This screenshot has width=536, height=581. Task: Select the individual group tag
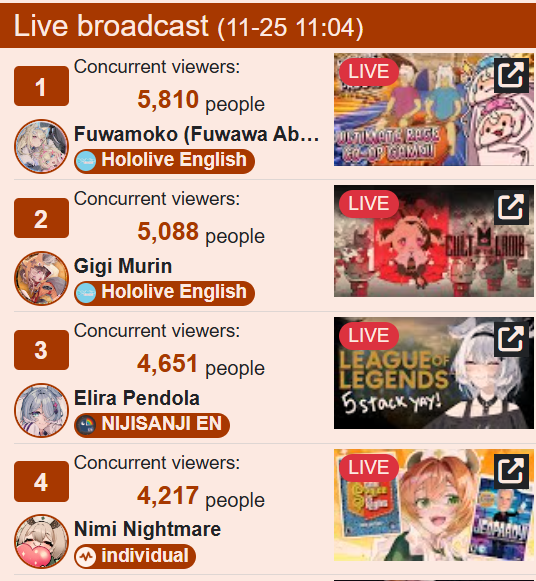pyautogui.click(x=135, y=556)
